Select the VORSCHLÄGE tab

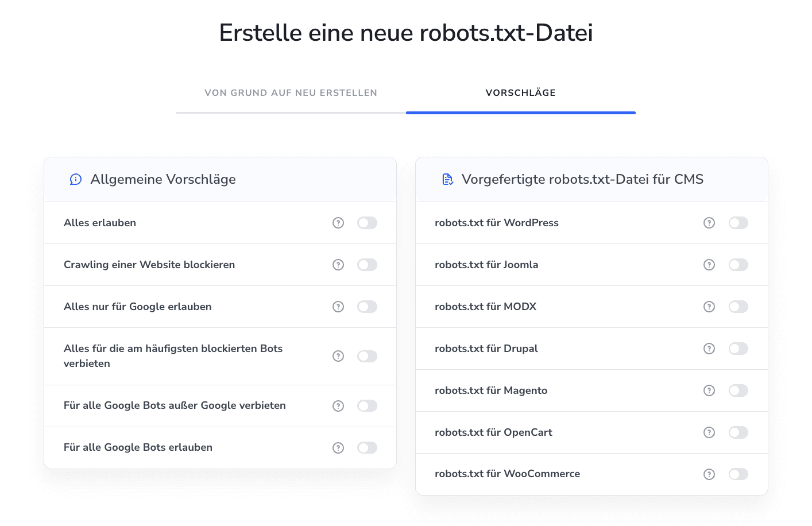click(520, 92)
